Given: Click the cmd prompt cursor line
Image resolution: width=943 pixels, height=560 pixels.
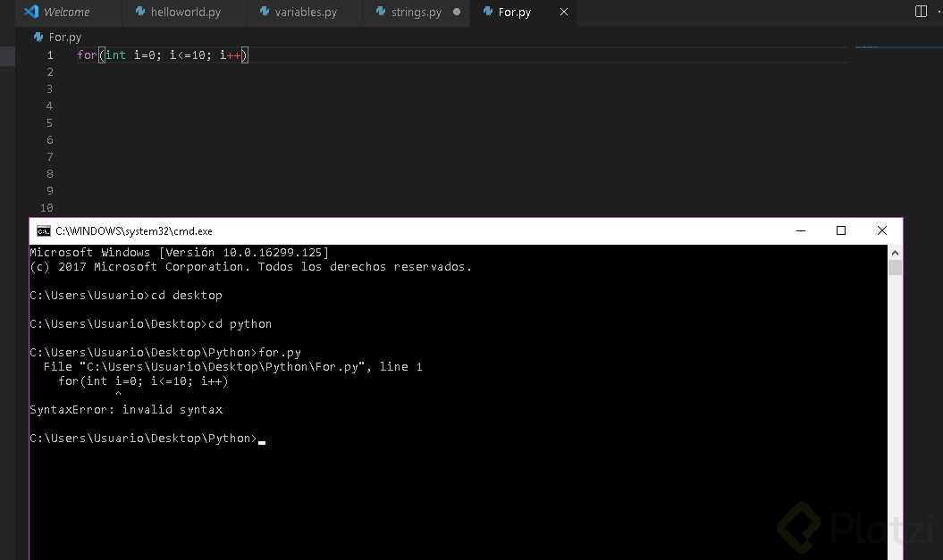Looking at the screenshot, I should point(147,439).
